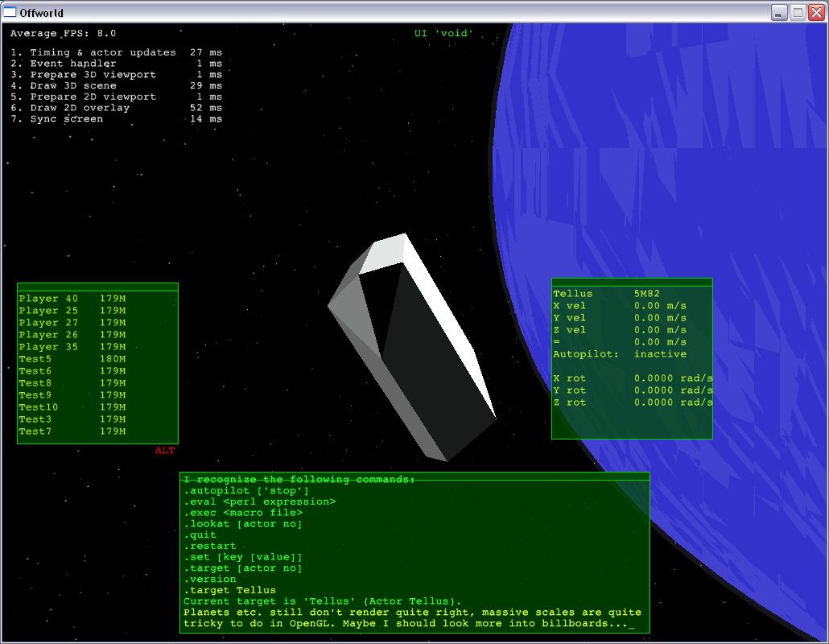
Task: Close the Offworld window
Action: pyautogui.click(x=816, y=12)
